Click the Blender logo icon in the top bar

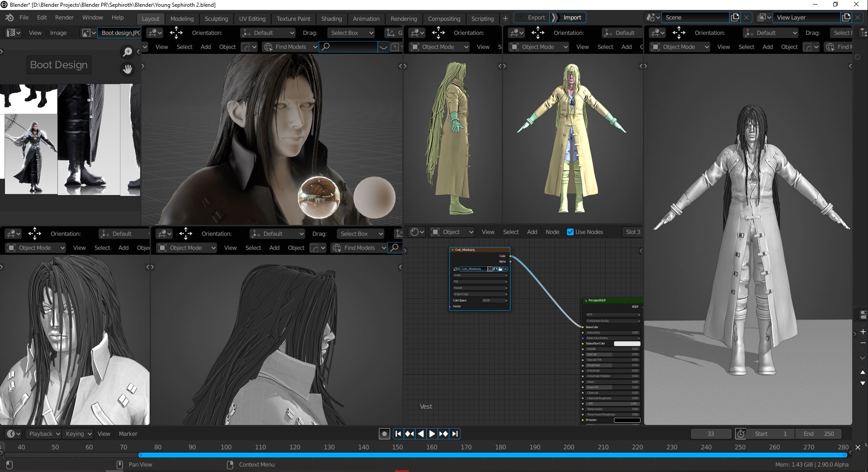(9, 18)
